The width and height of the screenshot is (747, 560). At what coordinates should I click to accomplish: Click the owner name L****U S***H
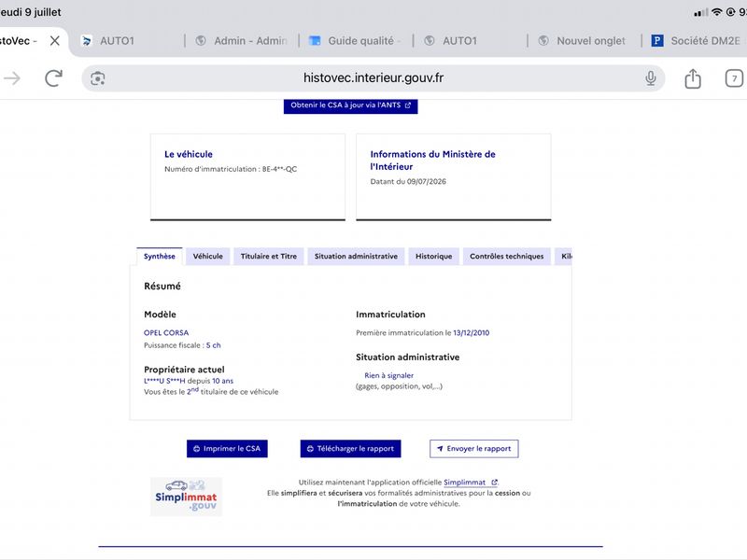coord(164,381)
